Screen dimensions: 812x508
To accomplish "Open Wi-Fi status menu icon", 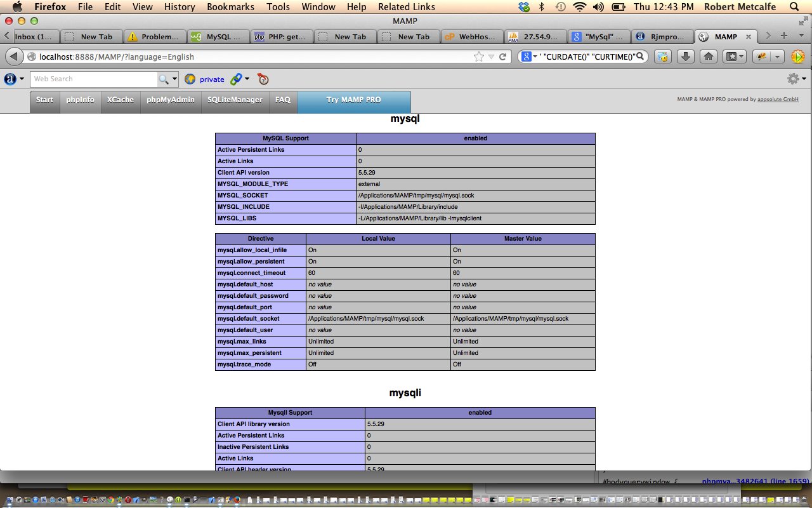I will (579, 7).
